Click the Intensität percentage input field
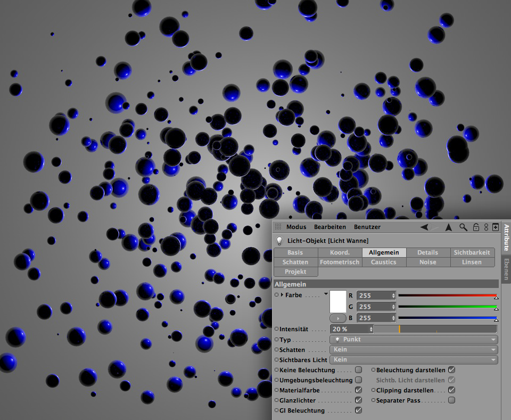 [349, 329]
